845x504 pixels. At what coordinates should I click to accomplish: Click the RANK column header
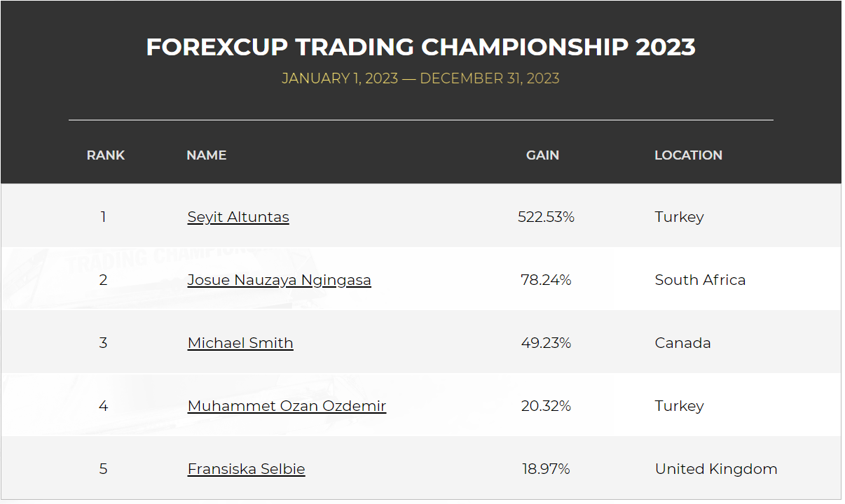click(x=106, y=155)
